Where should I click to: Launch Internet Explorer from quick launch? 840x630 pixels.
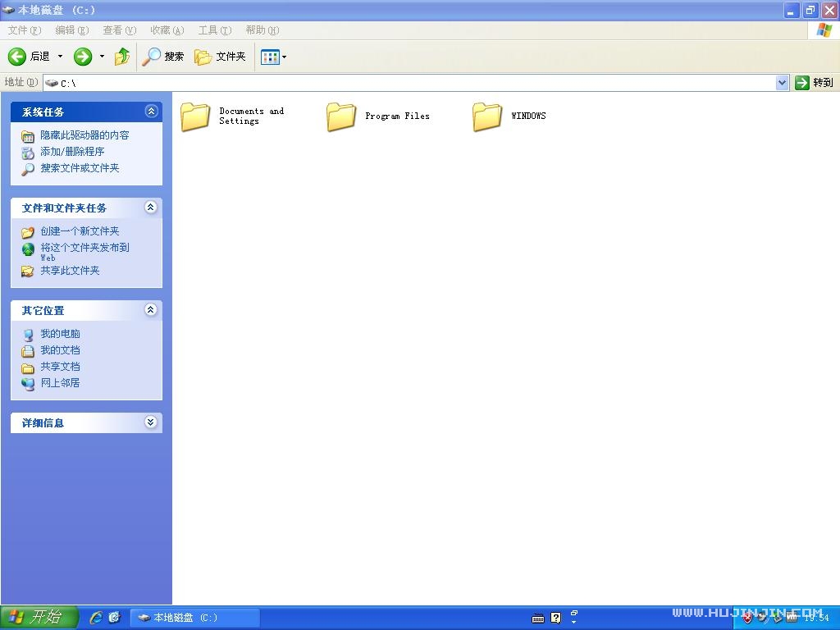[96, 618]
